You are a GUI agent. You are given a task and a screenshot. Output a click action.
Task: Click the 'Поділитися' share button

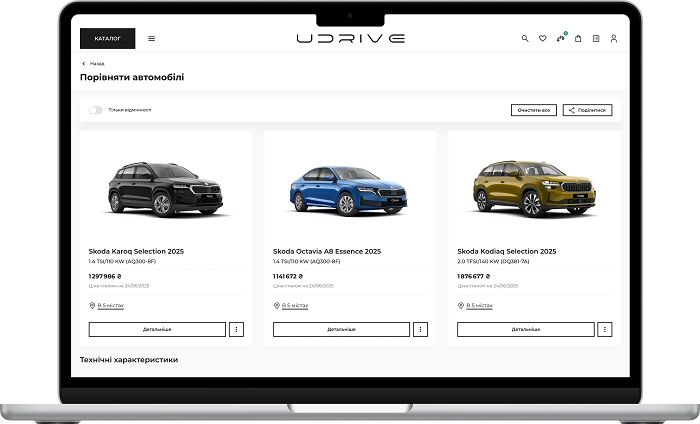click(x=587, y=110)
